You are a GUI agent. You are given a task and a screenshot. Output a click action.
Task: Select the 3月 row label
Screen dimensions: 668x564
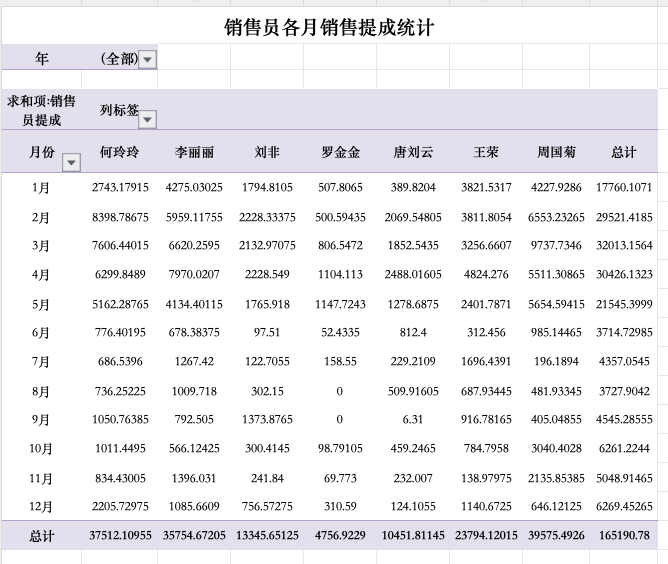click(41, 246)
